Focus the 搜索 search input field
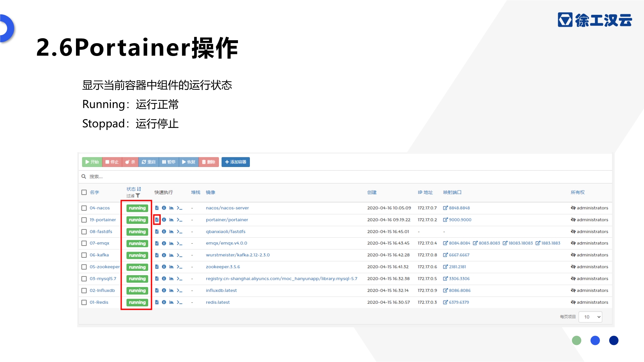The image size is (644, 362). pos(345,177)
